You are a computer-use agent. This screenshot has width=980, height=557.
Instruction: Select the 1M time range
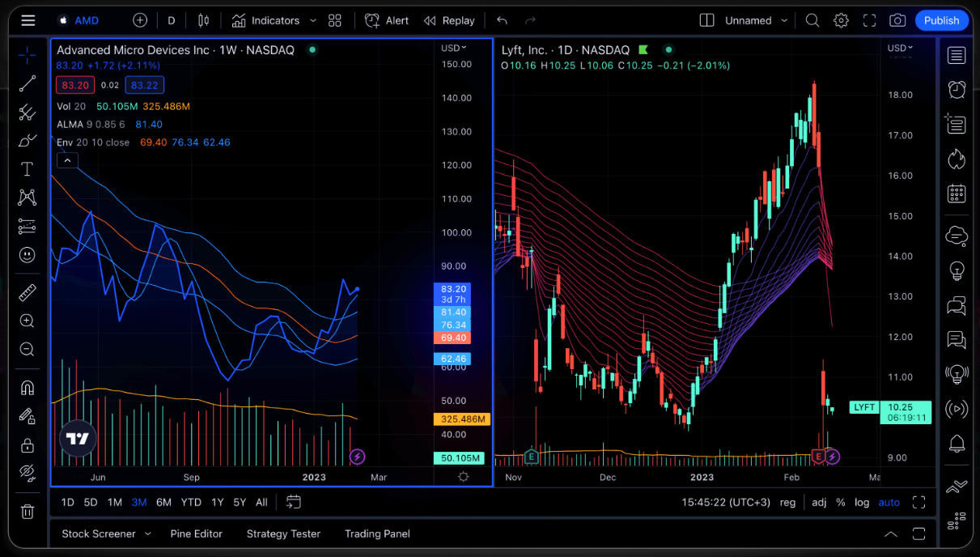(115, 502)
